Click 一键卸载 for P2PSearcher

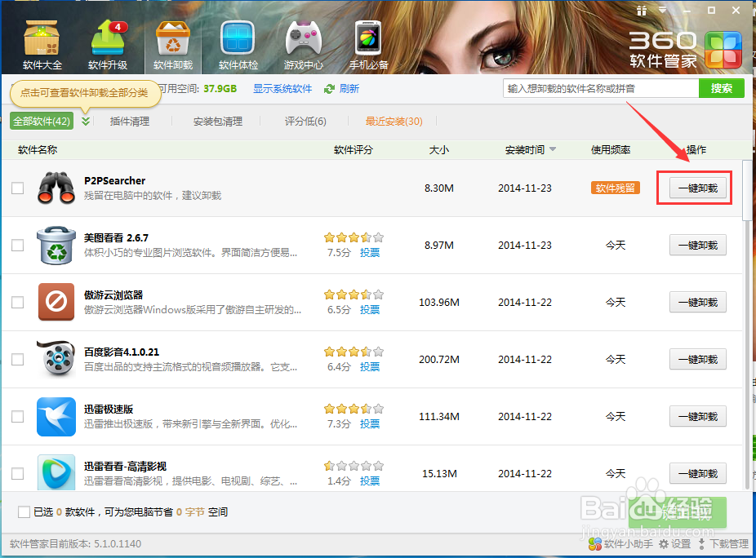point(698,188)
